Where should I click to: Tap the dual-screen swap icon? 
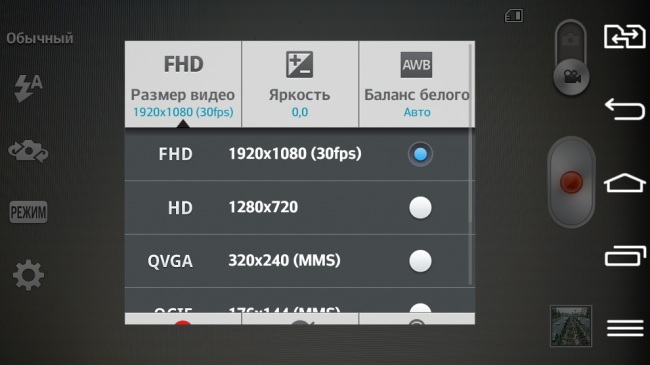[624, 36]
